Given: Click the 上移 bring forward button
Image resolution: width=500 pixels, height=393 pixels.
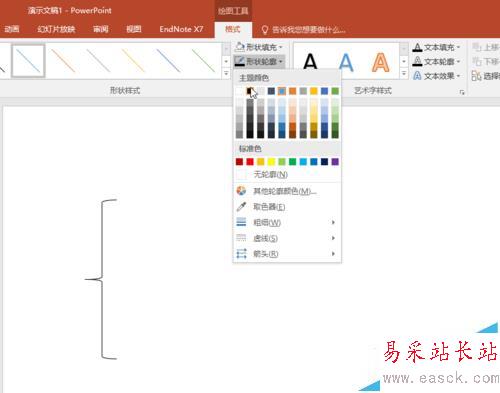Looking at the screenshot, I should click(486, 47).
